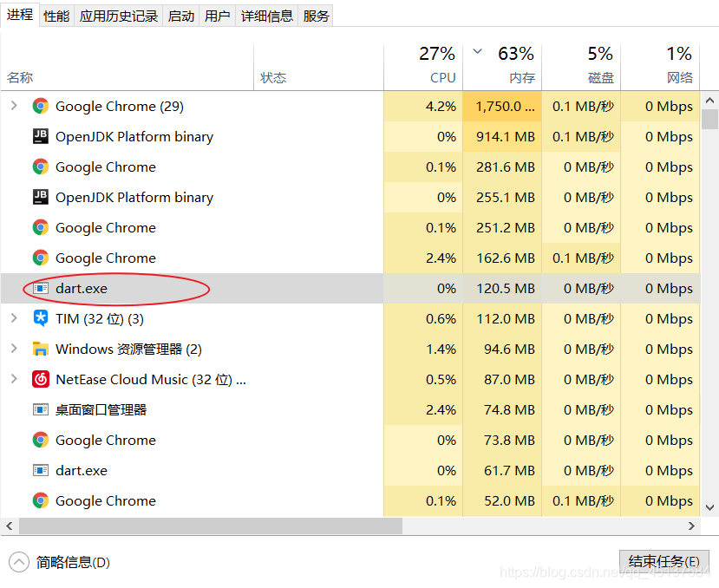
Task: Click the Windows 资源管理器 folder icon
Action: tap(40, 349)
